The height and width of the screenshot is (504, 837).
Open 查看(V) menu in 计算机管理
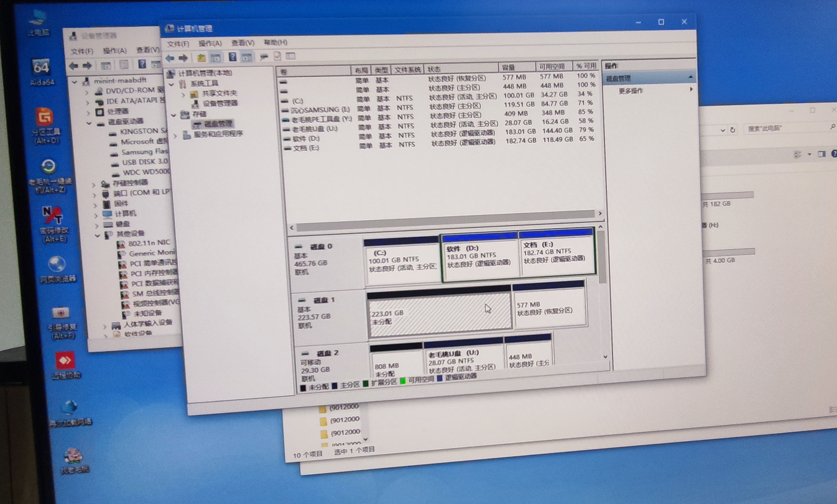tap(243, 43)
